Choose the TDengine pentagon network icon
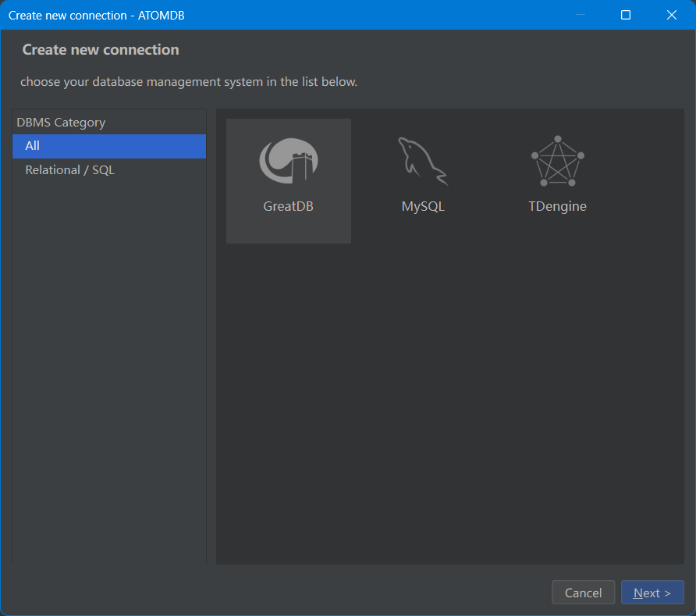 click(x=557, y=161)
